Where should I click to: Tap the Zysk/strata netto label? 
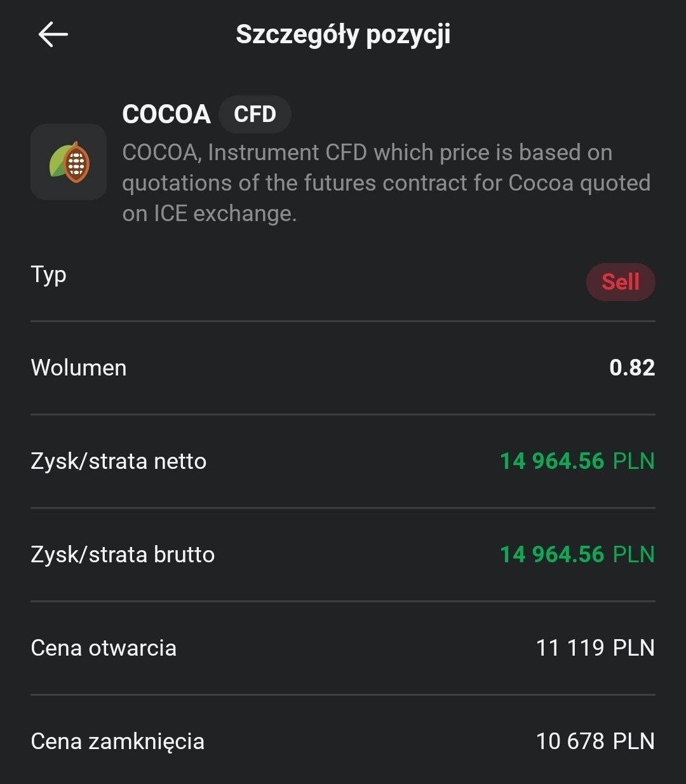(119, 461)
